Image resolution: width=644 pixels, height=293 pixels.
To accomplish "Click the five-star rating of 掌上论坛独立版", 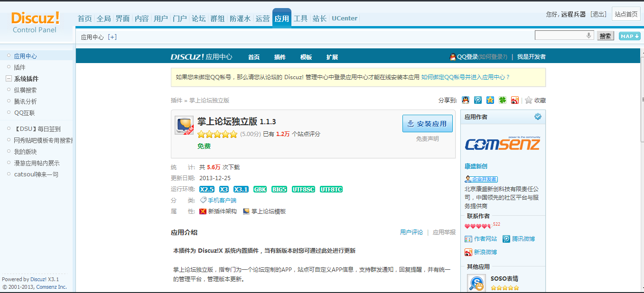I will click(x=217, y=134).
